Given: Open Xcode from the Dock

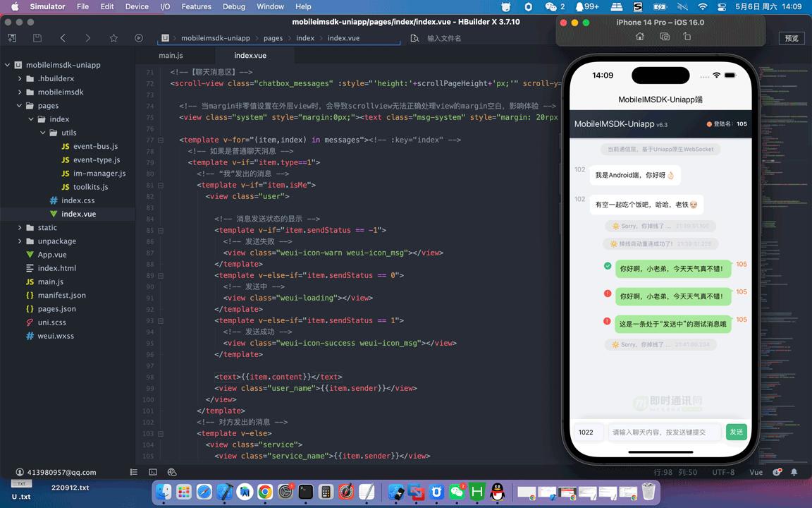Looking at the screenshot, I should pos(225,491).
